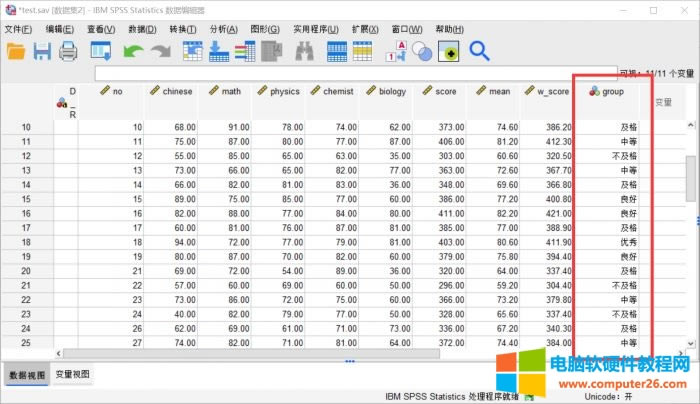
Task: Click the Open data document folder icon
Action: 17,51
